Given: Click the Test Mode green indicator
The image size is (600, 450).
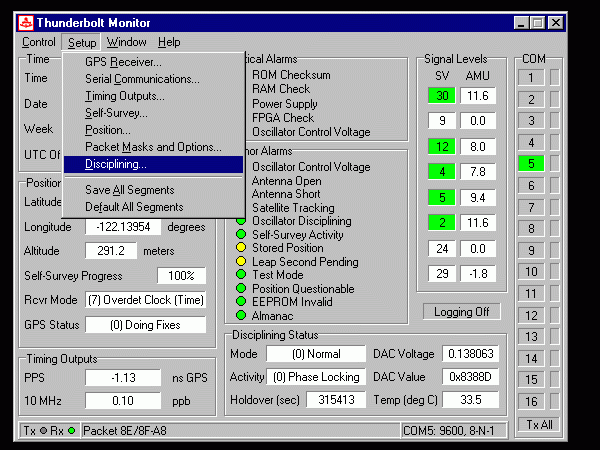Looking at the screenshot, I should pyautogui.click(x=241, y=274).
